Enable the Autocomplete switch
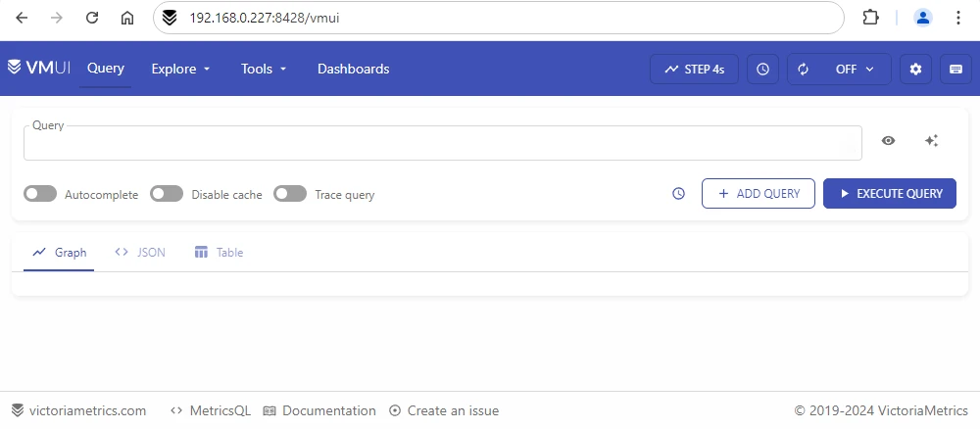980x429 pixels. click(40, 194)
